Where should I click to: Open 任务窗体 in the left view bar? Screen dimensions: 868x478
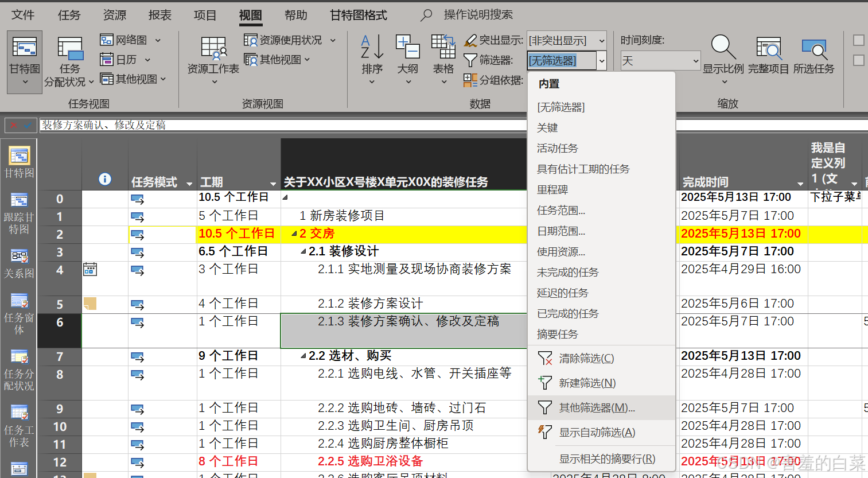coord(19,314)
